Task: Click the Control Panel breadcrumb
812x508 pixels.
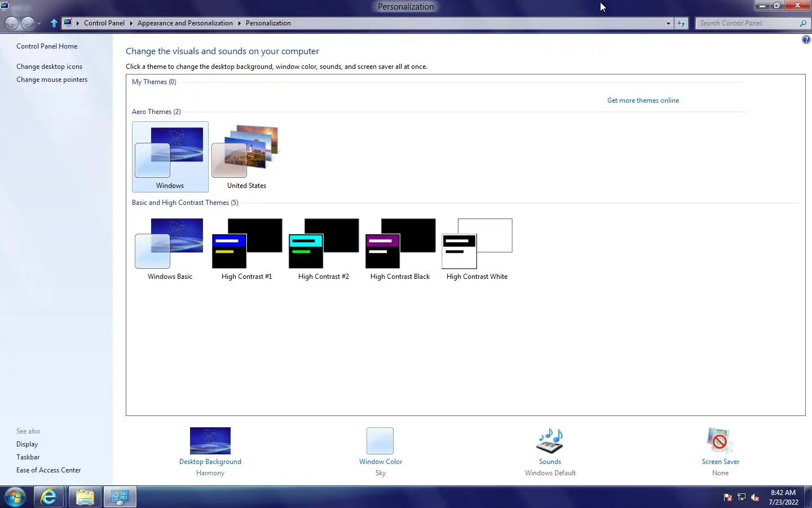Action: pyautogui.click(x=104, y=23)
